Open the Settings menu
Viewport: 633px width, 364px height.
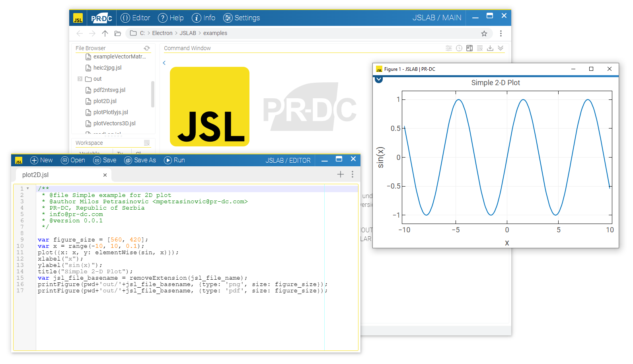242,18
